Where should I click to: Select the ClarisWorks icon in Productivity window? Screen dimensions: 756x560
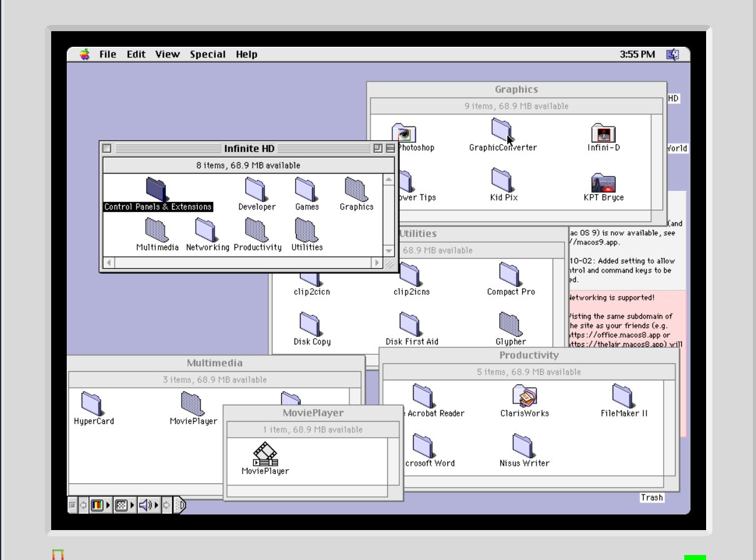[x=525, y=395]
